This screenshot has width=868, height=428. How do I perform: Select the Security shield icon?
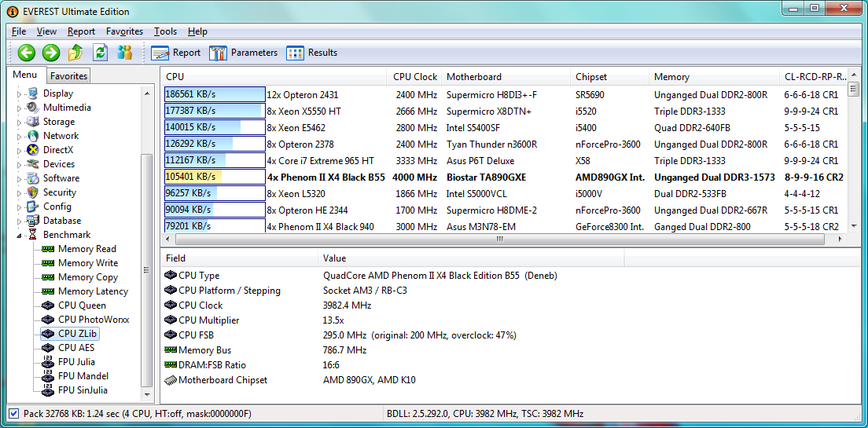(33, 192)
